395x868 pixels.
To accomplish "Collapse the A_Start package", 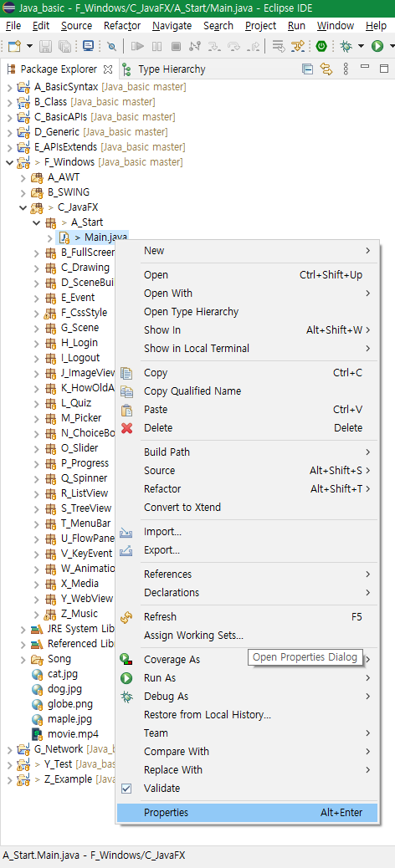I will click(x=37, y=222).
